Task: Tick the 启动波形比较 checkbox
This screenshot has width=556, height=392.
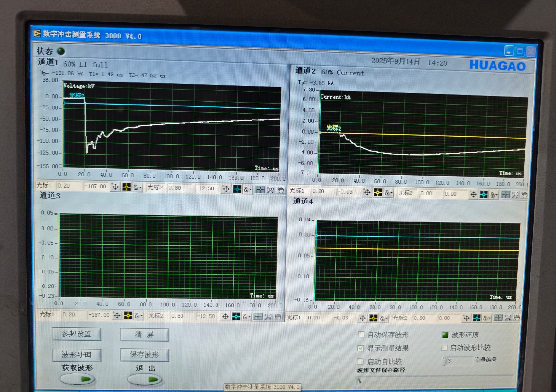Action: coord(444,348)
